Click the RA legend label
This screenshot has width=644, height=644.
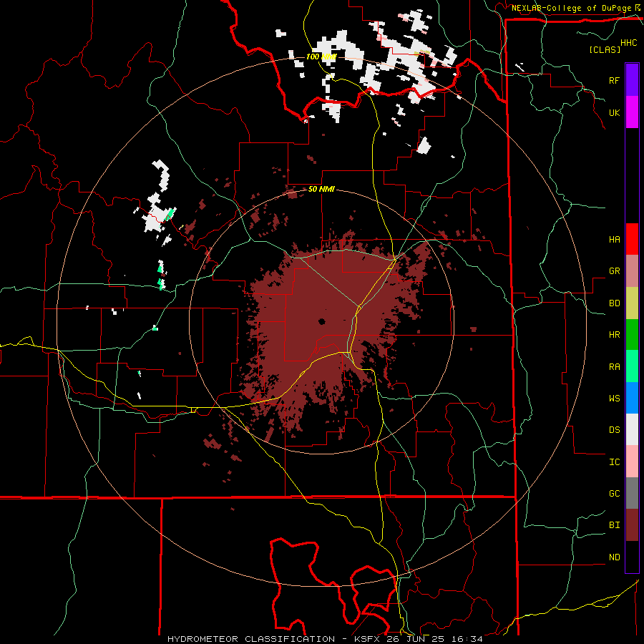614,367
